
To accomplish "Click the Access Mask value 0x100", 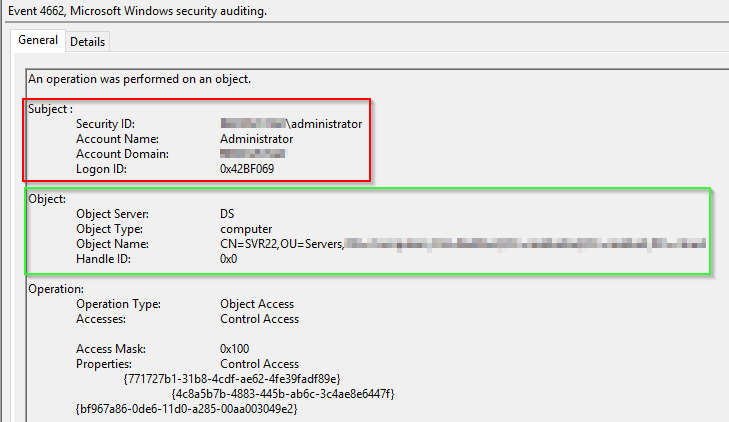I will pyautogui.click(x=237, y=349).
